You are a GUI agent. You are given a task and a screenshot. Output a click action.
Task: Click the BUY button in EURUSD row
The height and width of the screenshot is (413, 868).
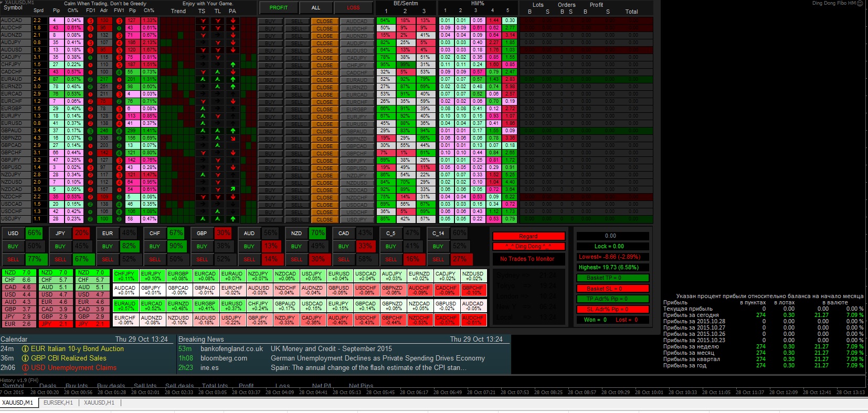click(x=270, y=124)
